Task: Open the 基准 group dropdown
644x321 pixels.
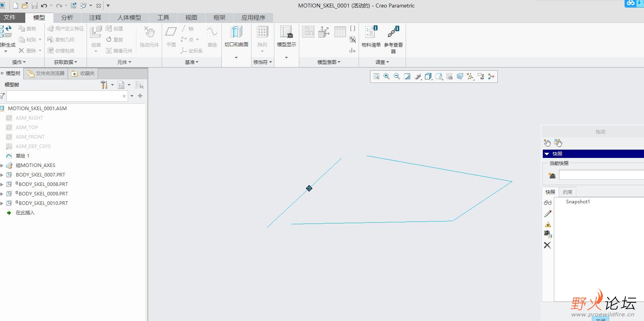Action: pyautogui.click(x=192, y=62)
